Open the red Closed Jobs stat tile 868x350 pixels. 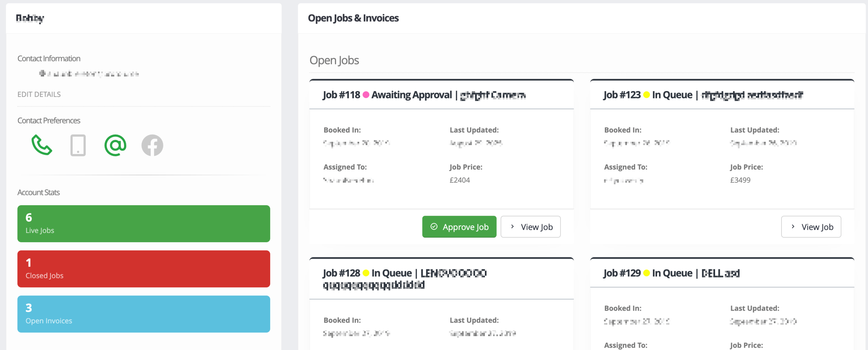click(144, 269)
